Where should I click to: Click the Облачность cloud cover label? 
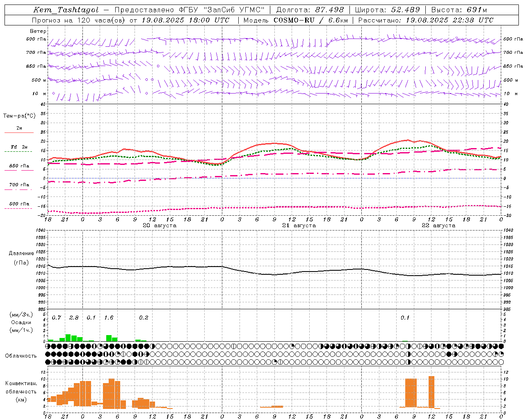21,356
